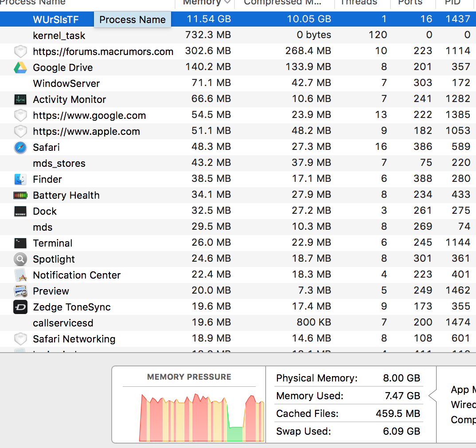This screenshot has width=476, height=448.
Task: Click the Swap Used 6.09 GB value
Action: pos(402,431)
